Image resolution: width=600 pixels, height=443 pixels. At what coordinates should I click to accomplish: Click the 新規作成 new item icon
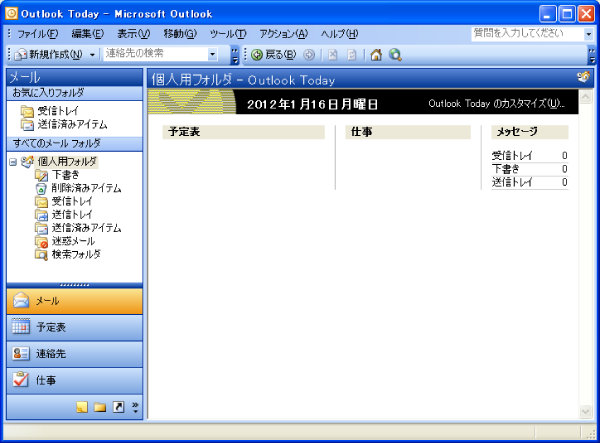[21, 55]
